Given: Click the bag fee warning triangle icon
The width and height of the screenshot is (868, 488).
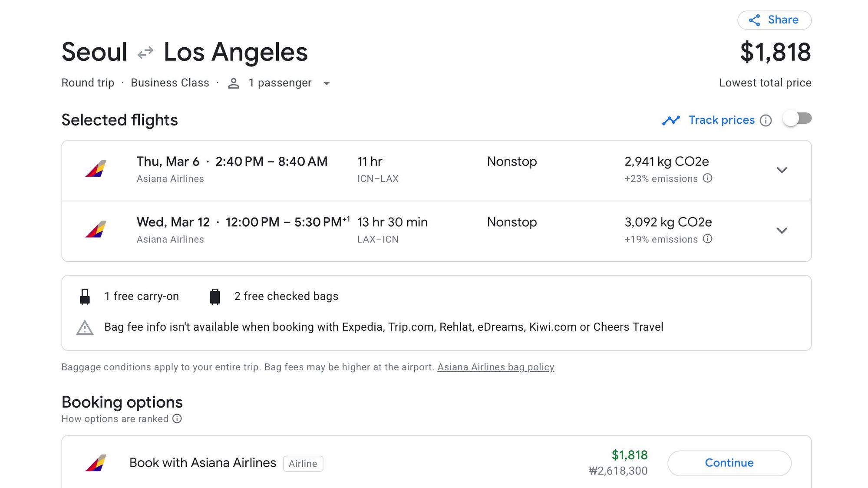Looking at the screenshot, I should click(x=85, y=327).
